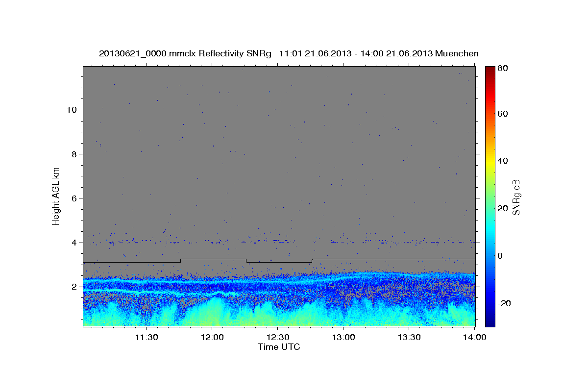Click the height axis label 6

(x=73, y=198)
